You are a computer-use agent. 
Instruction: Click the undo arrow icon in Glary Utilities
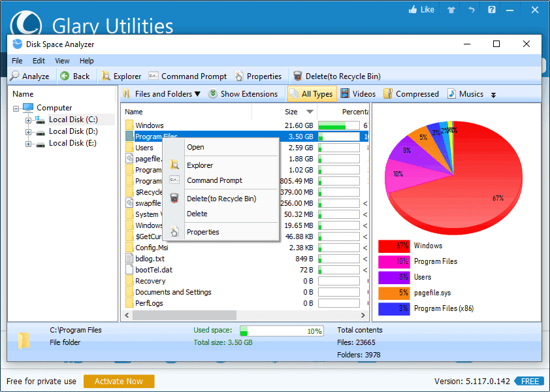tap(471, 10)
